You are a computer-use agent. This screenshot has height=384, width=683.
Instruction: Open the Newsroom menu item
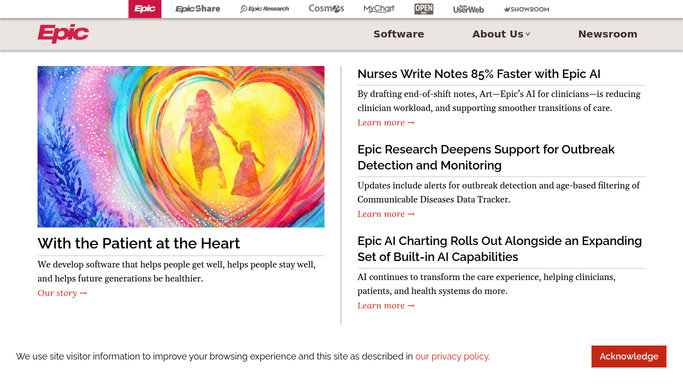pyautogui.click(x=608, y=34)
